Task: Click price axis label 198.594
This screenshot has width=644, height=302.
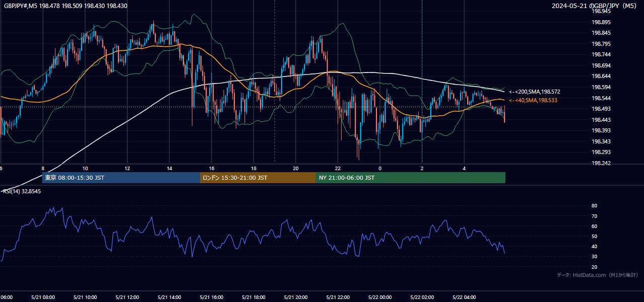Action: [x=601, y=87]
